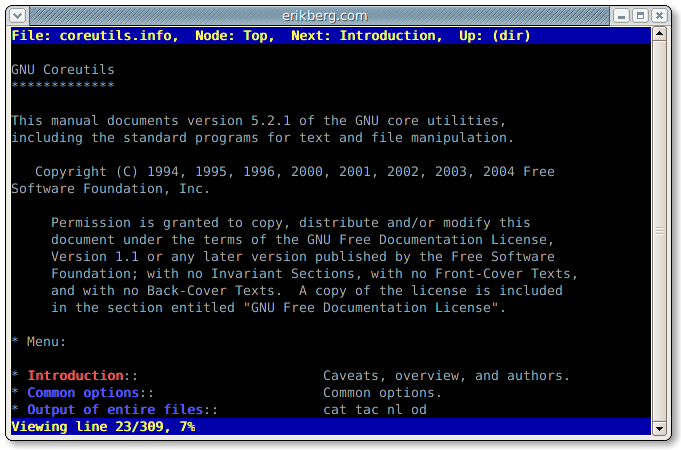The width and height of the screenshot is (681, 450).
Task: Maximize the erikberg.com terminal window
Action: pos(640,16)
